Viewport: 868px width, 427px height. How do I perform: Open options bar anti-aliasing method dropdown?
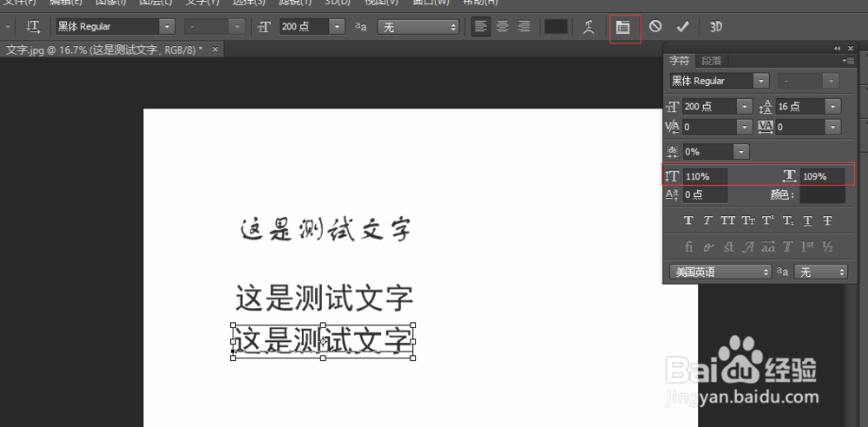(x=418, y=27)
